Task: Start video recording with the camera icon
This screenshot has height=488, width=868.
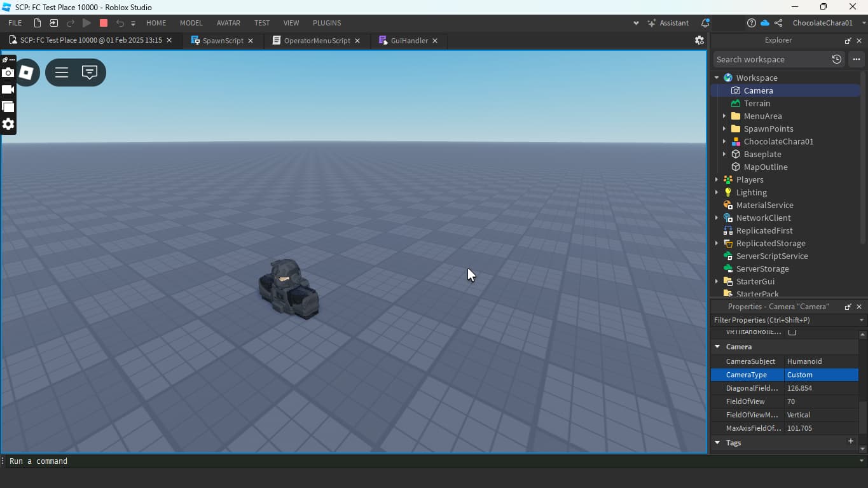Action: click(8, 90)
